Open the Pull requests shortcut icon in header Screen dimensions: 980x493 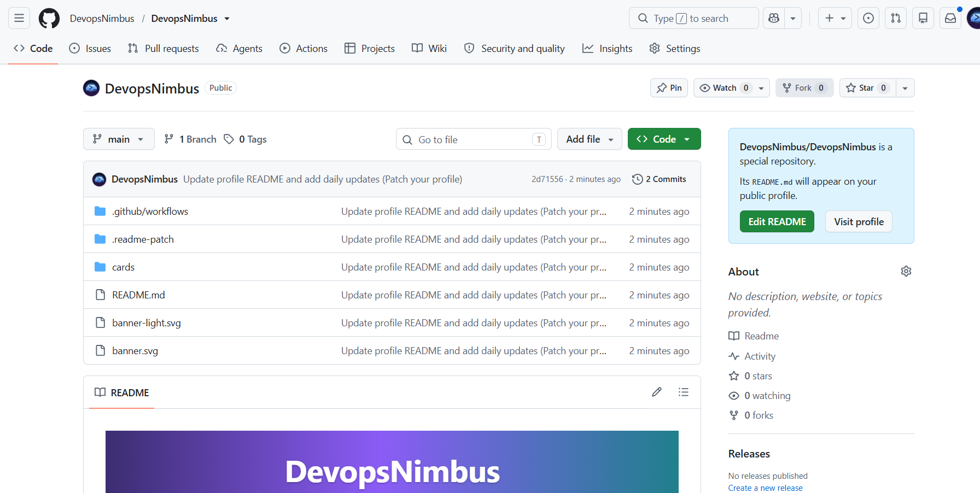tap(896, 18)
